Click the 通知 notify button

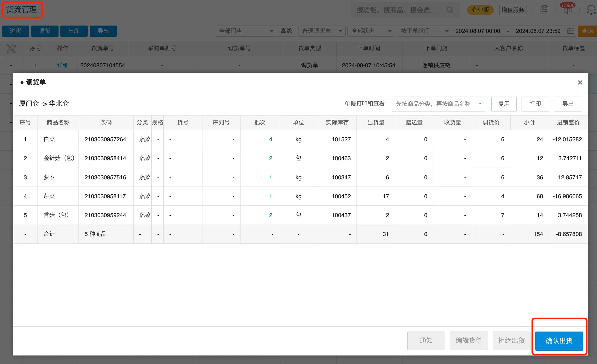pyautogui.click(x=426, y=341)
